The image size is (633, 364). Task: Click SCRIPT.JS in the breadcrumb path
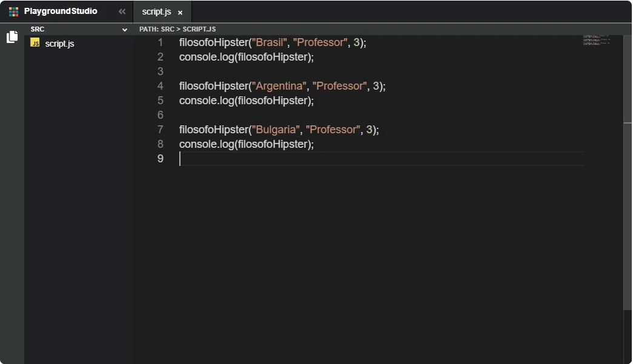click(199, 29)
